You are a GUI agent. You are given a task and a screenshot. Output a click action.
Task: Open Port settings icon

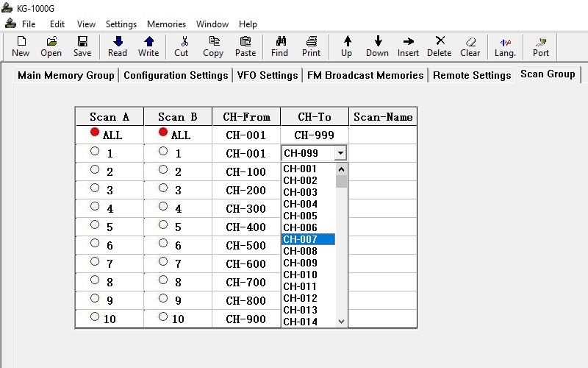pyautogui.click(x=541, y=46)
